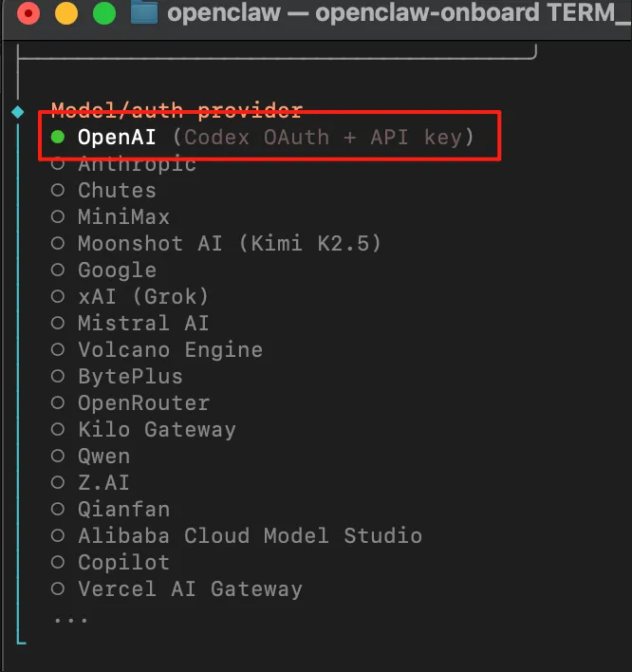Select Chutes as the provider
Viewport: 632px width, 672px height.
click(58, 191)
